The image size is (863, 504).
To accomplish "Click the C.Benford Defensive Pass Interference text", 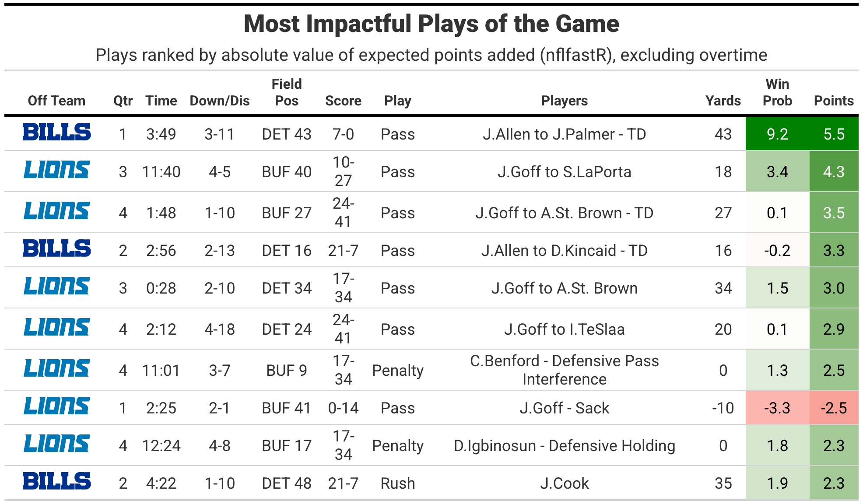I will tap(564, 370).
